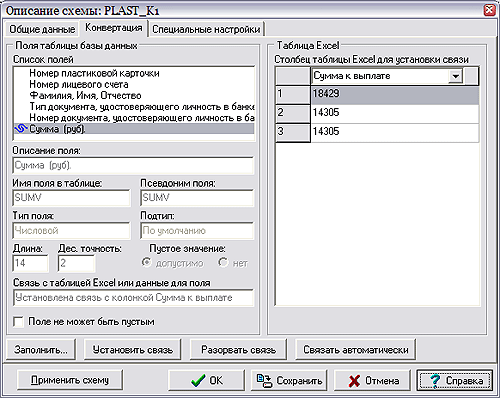Toggle Поле не может быть пустым checkbox
The width and height of the screenshot is (500, 398).
18,322
